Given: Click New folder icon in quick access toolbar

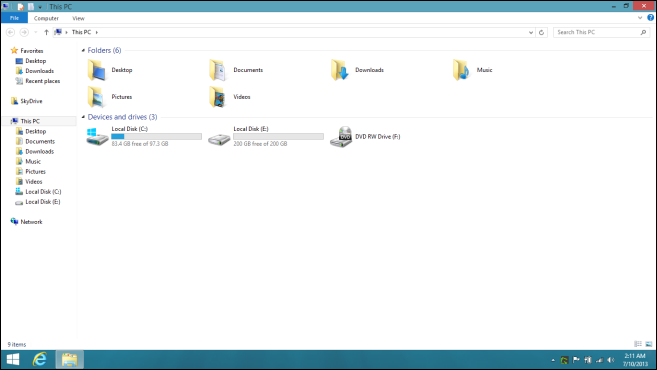Looking at the screenshot, I should 31,7.
